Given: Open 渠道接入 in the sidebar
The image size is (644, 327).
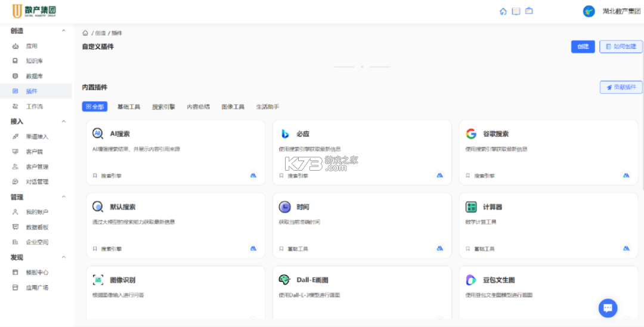Looking at the screenshot, I should tap(36, 137).
